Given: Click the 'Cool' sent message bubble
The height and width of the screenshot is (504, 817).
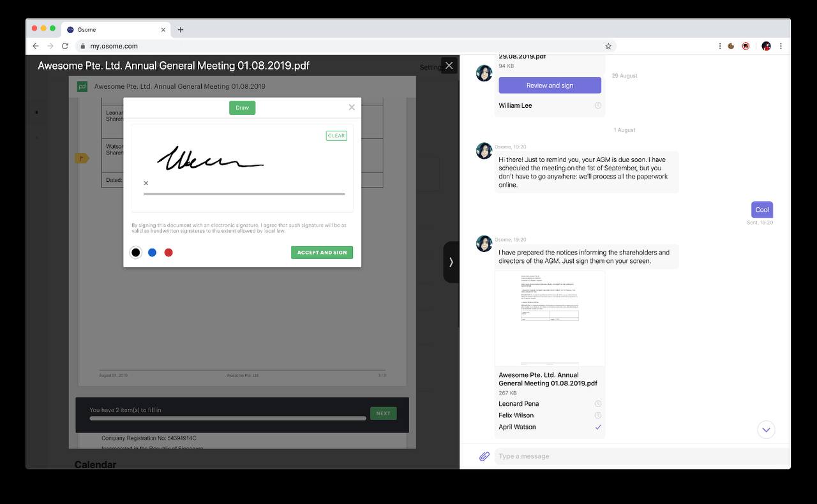Looking at the screenshot, I should click(x=762, y=209).
